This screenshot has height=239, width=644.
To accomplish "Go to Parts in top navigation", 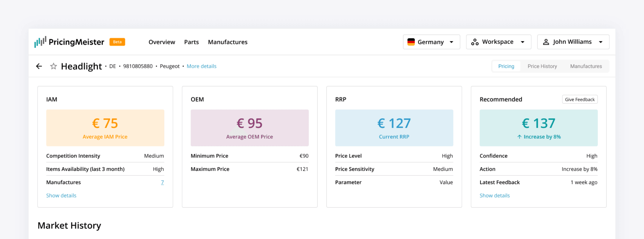I will (x=191, y=42).
